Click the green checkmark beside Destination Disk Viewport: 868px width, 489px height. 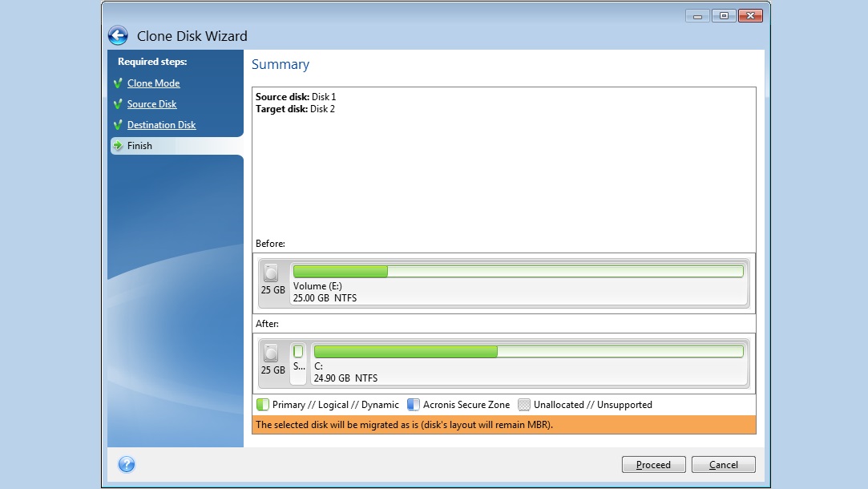coord(117,125)
